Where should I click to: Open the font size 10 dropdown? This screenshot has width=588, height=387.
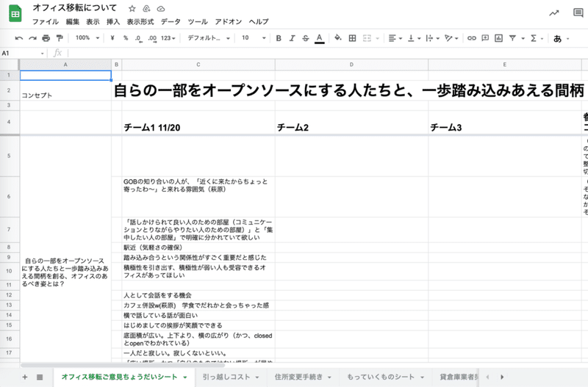click(254, 38)
